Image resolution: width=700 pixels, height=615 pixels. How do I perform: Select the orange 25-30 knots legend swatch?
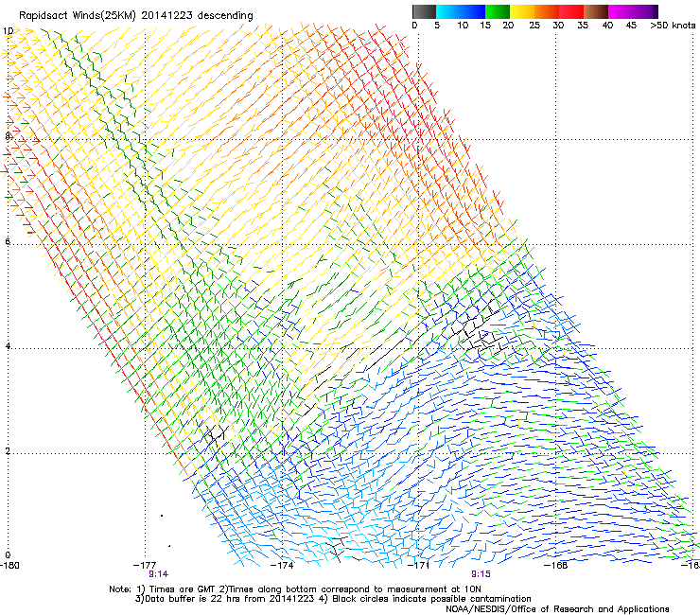point(547,11)
